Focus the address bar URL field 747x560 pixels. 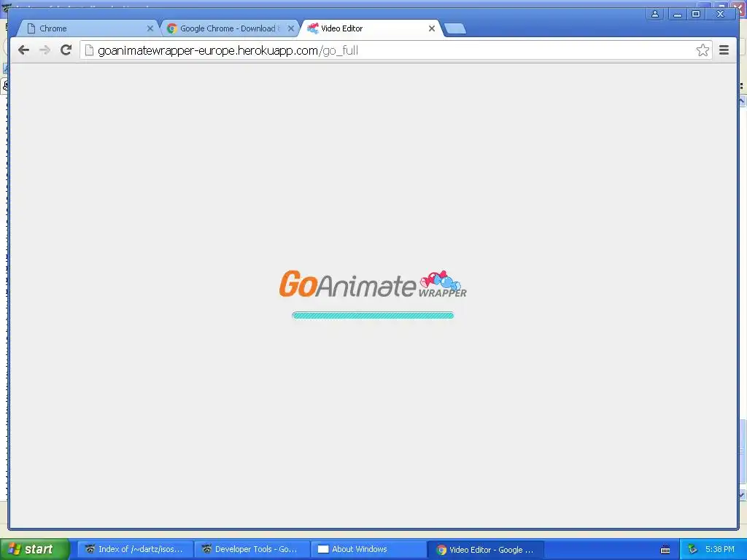tap(395, 50)
